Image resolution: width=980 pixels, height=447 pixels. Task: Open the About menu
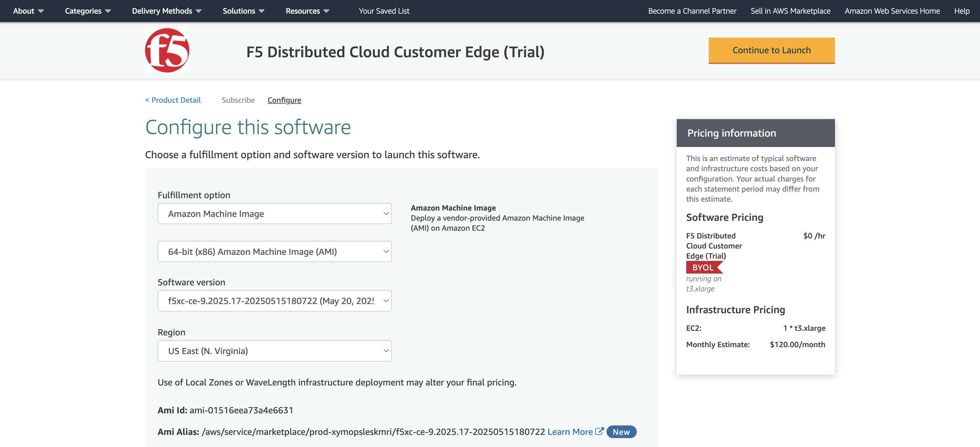point(28,11)
